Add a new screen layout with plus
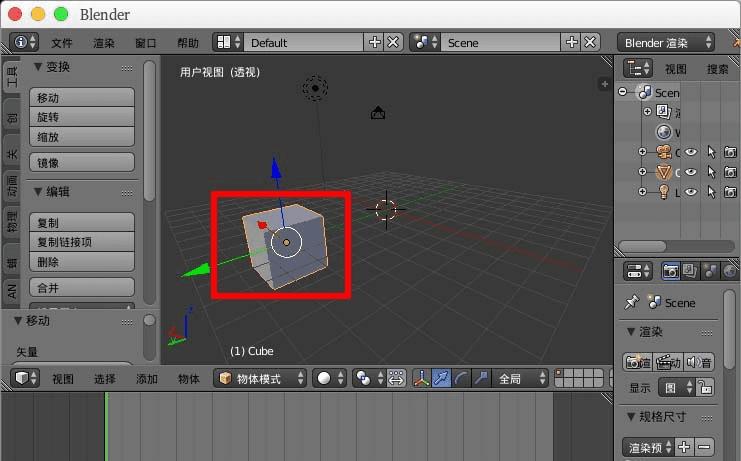The height and width of the screenshot is (461, 741). [x=374, y=43]
